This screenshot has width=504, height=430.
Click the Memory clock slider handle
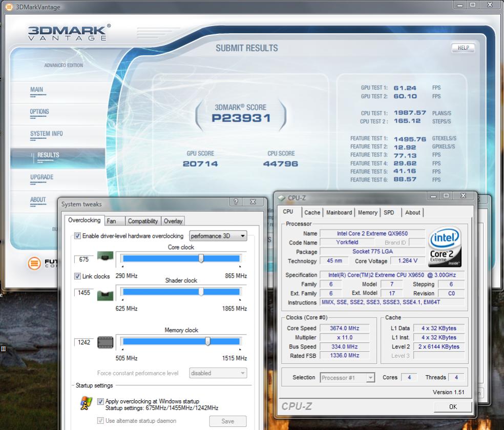207,341
